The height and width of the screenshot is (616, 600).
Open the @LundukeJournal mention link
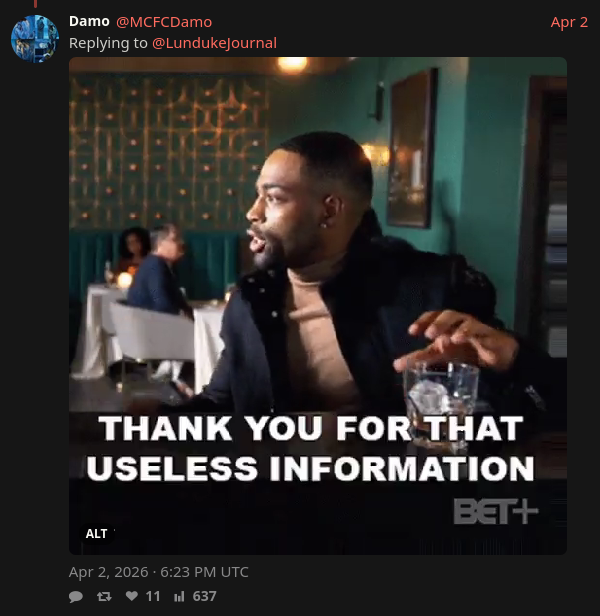click(x=214, y=43)
